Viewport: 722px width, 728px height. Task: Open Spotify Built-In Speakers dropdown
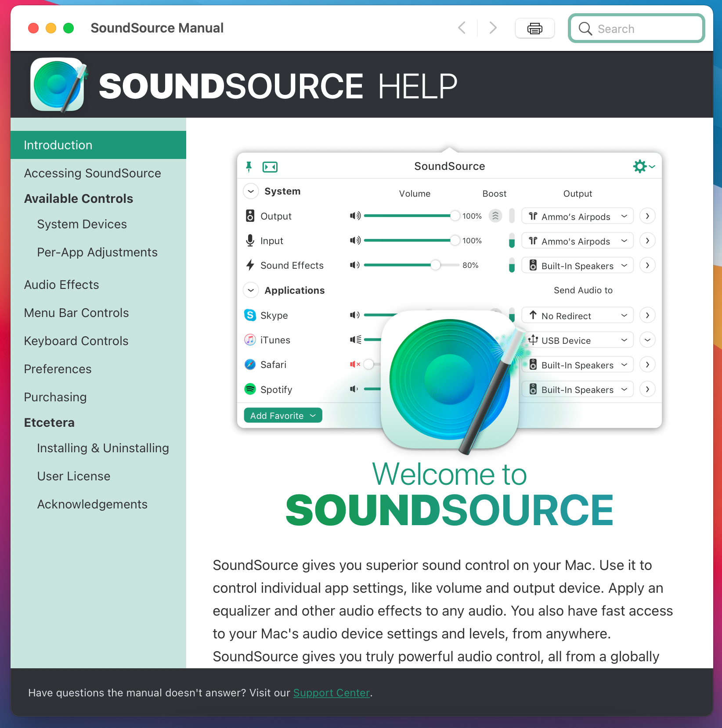click(x=578, y=389)
